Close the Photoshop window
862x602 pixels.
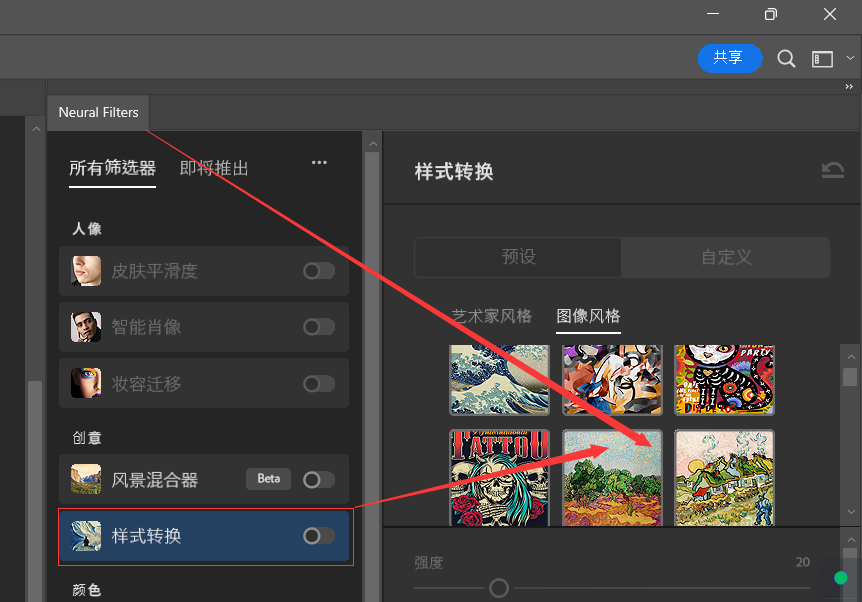(830, 14)
